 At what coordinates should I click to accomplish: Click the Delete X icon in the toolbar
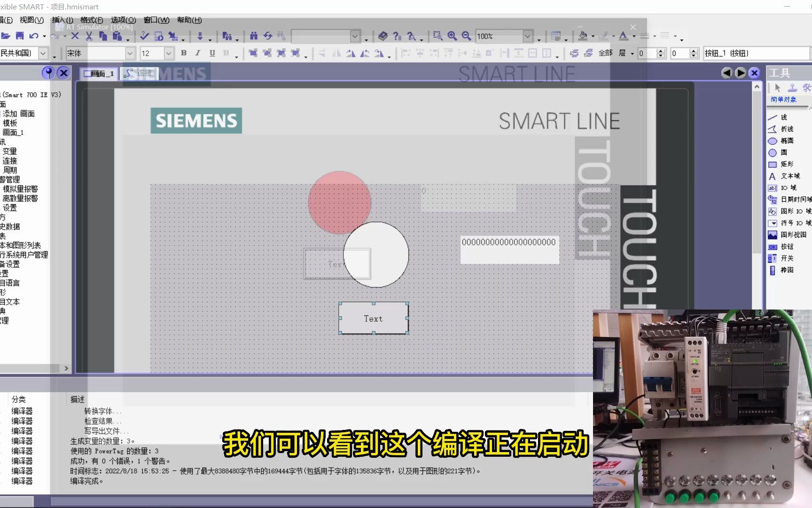point(75,36)
